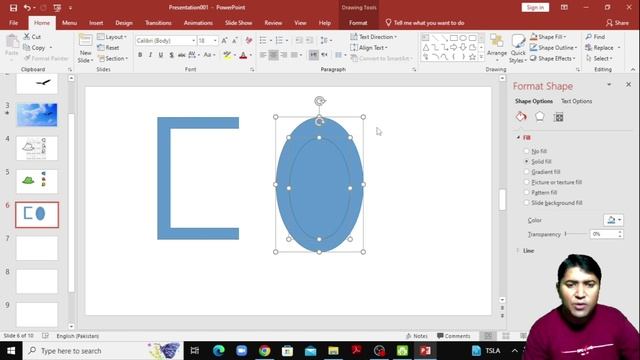Open the Shape Fill dropdown
This screenshot has width=640, height=360.
(548, 37)
